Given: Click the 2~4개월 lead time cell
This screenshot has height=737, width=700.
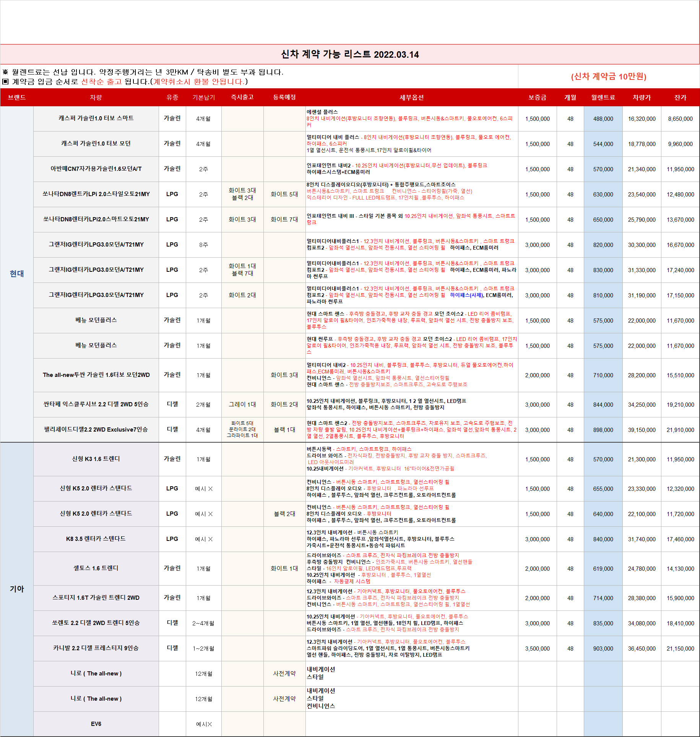Looking at the screenshot, I should point(203,623).
